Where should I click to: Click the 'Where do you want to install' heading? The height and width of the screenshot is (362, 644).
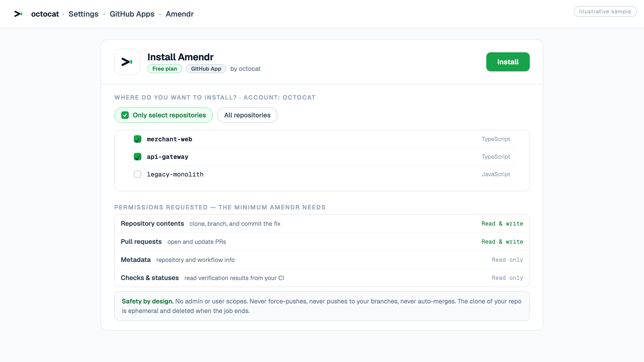(x=215, y=98)
